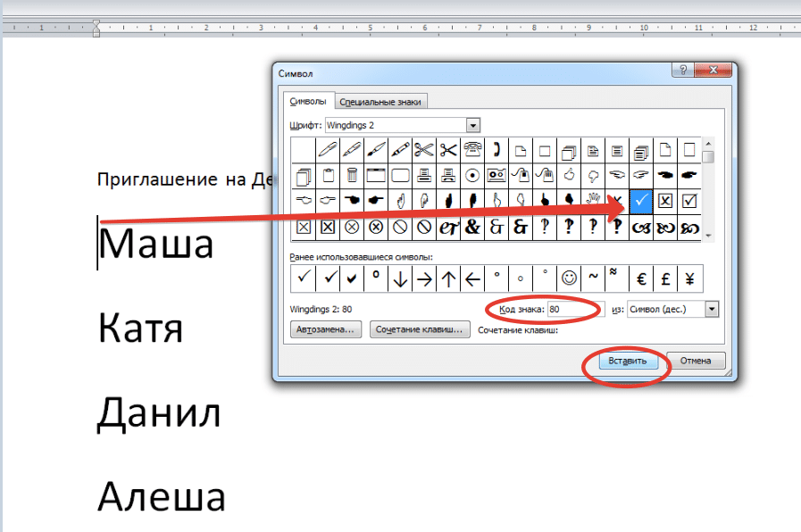Select the down arrow in recently used symbols
This screenshot has width=801, height=532.
click(x=400, y=278)
